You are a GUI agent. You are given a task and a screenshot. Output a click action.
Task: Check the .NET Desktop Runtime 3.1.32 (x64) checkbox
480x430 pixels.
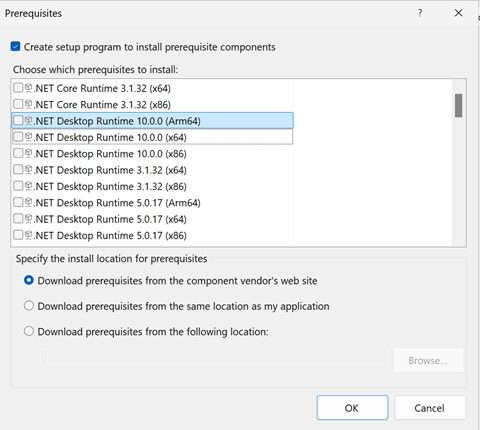(x=18, y=170)
